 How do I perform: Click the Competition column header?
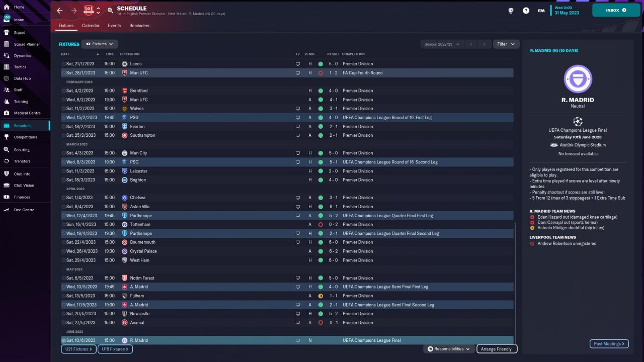tap(353, 54)
